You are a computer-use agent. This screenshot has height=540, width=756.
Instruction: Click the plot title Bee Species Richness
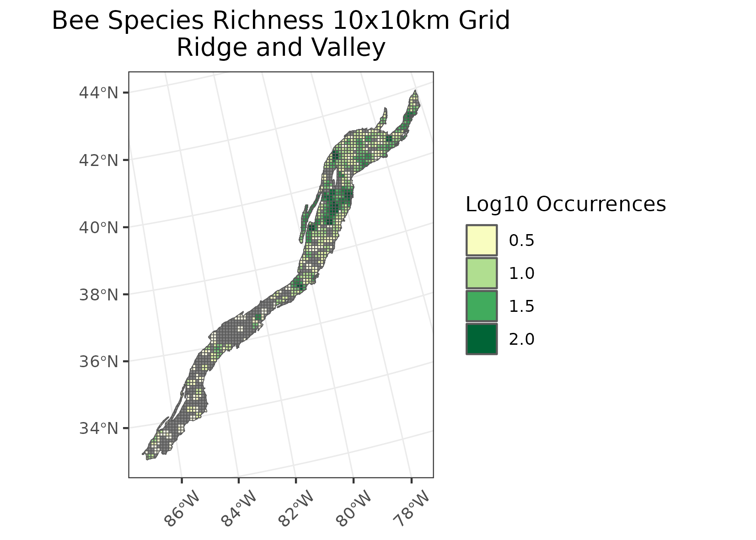click(279, 19)
